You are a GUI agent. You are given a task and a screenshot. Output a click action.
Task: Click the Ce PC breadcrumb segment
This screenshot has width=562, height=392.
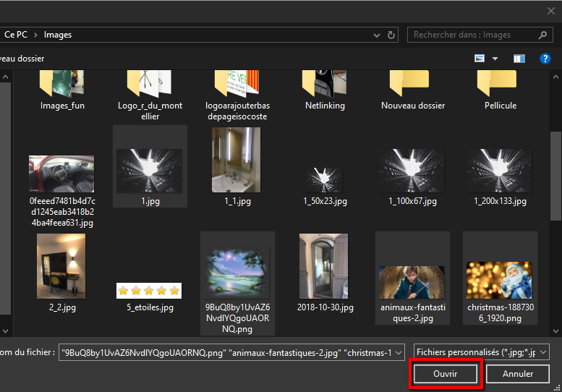16,35
